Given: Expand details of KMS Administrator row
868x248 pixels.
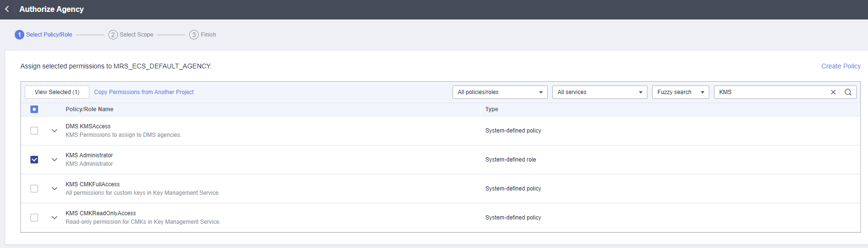Looking at the screenshot, I should [x=54, y=160].
